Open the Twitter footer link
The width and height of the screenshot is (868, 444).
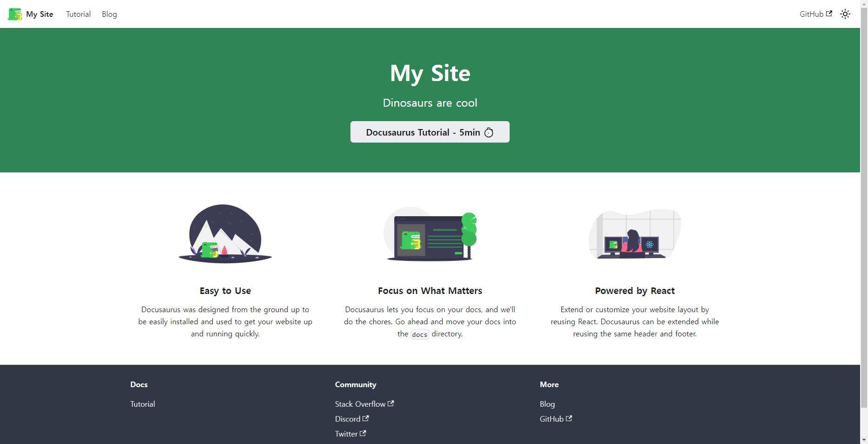[350, 434]
